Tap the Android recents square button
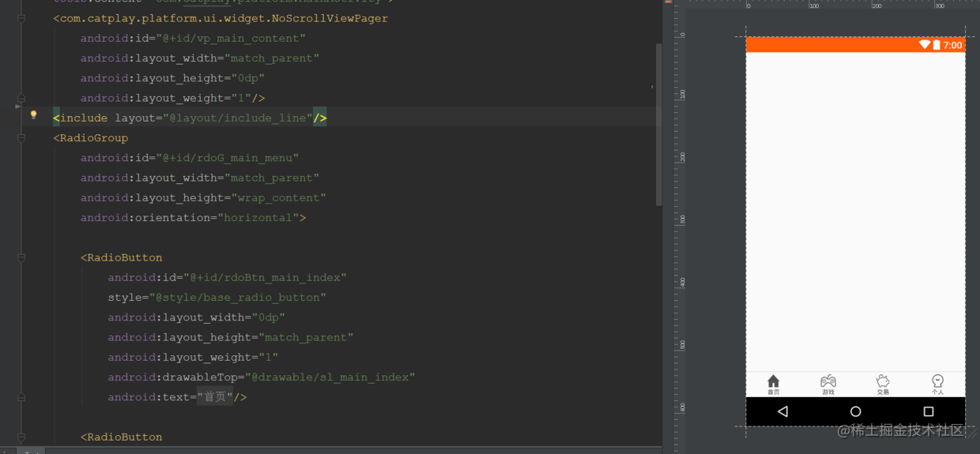Viewport: 980px width, 454px height. [x=929, y=411]
